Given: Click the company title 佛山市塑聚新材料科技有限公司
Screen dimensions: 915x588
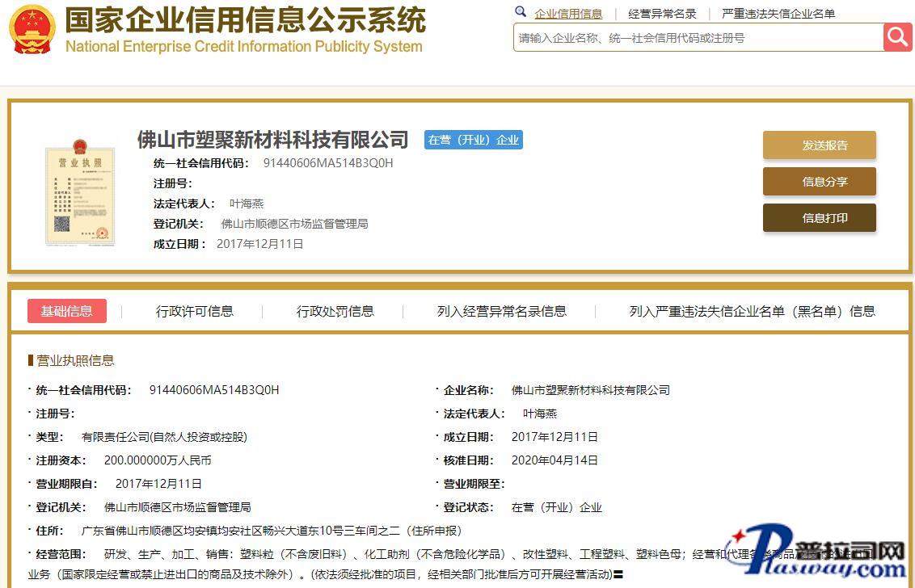Looking at the screenshot, I should click(x=273, y=140).
